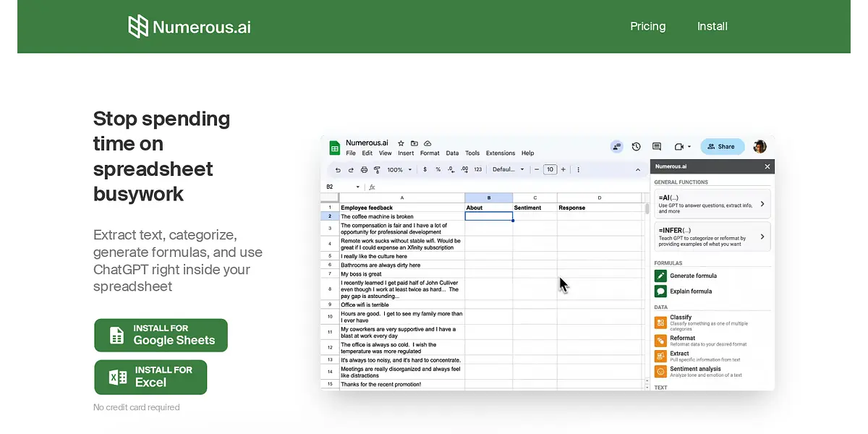Click Install for Google Sheets button
This screenshot has height=434, width=868.
(x=161, y=335)
